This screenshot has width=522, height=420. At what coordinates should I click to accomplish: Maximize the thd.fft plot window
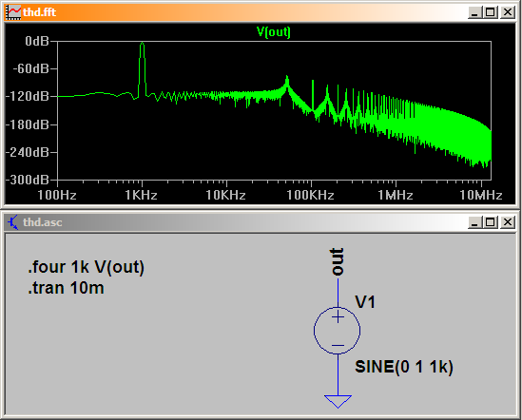(490, 12)
